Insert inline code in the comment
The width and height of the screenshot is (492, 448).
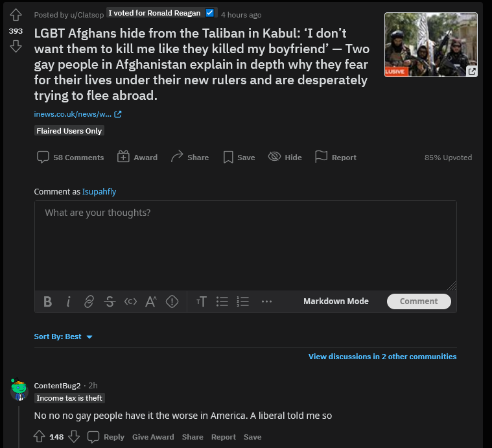point(130,301)
